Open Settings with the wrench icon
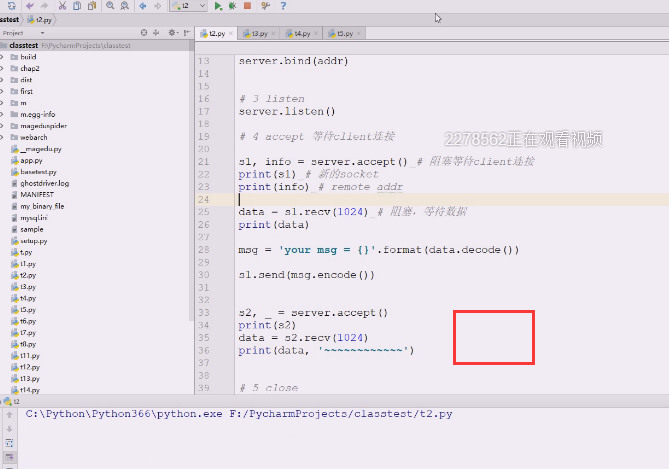669x469 pixels. click(x=265, y=6)
